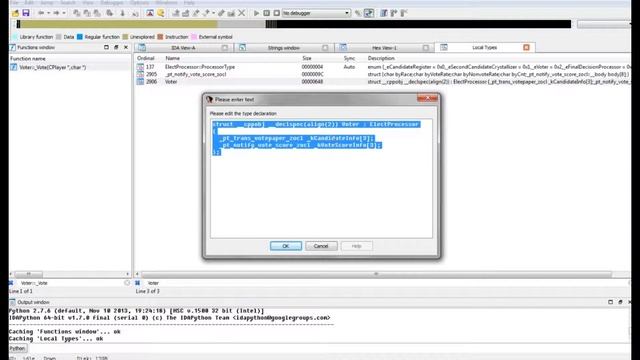Switch to the Hex View-1 tab
Image resolution: width=640 pixels, height=360 pixels.
384,48
